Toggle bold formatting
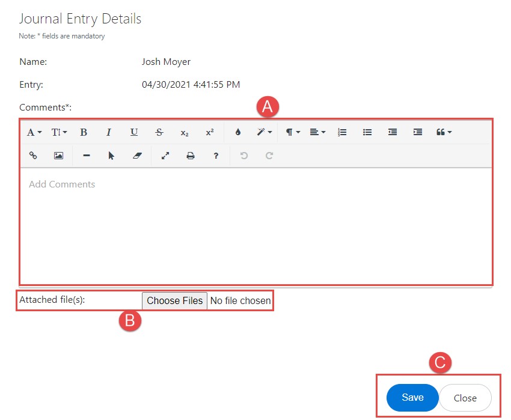 click(84, 132)
